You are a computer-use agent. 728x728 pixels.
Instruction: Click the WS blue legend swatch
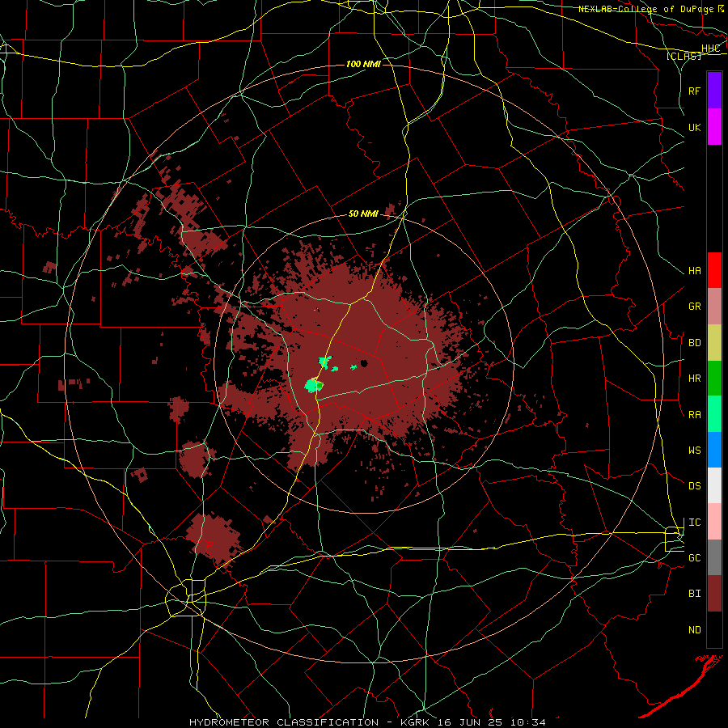click(714, 450)
